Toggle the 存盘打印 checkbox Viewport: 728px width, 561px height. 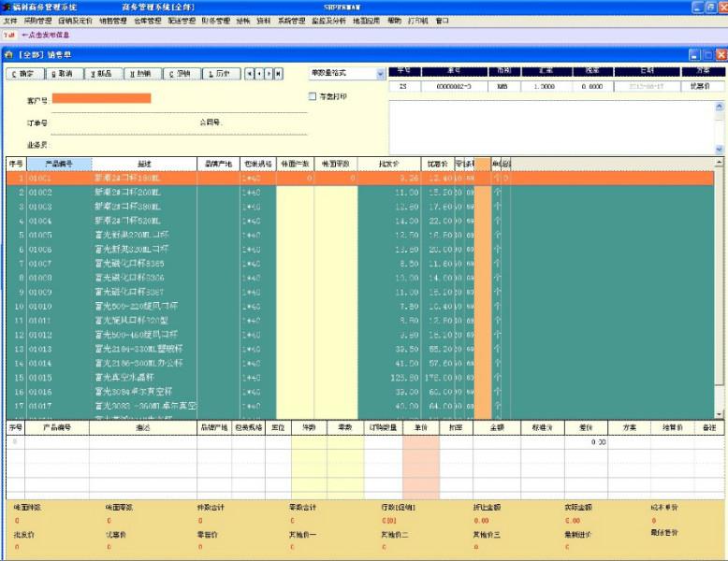313,95
